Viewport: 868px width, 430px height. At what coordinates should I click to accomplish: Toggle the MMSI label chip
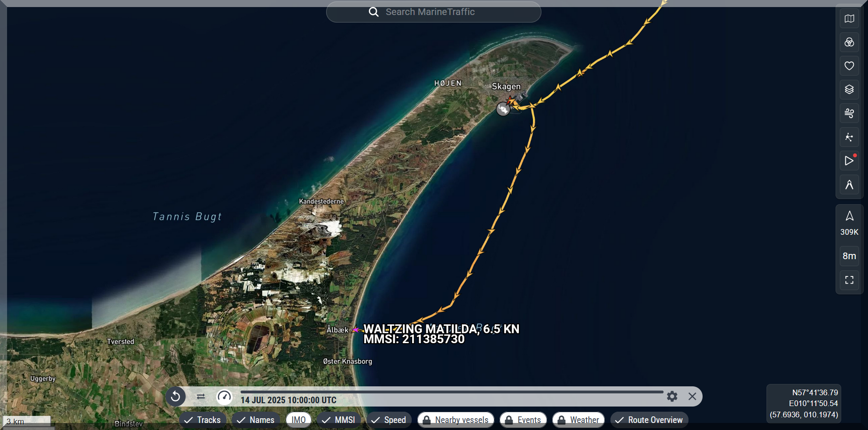(x=339, y=420)
